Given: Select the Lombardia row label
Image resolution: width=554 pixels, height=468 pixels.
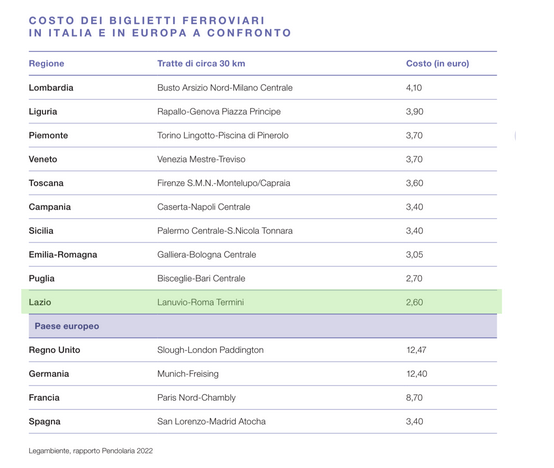Looking at the screenshot, I should pos(51,88).
